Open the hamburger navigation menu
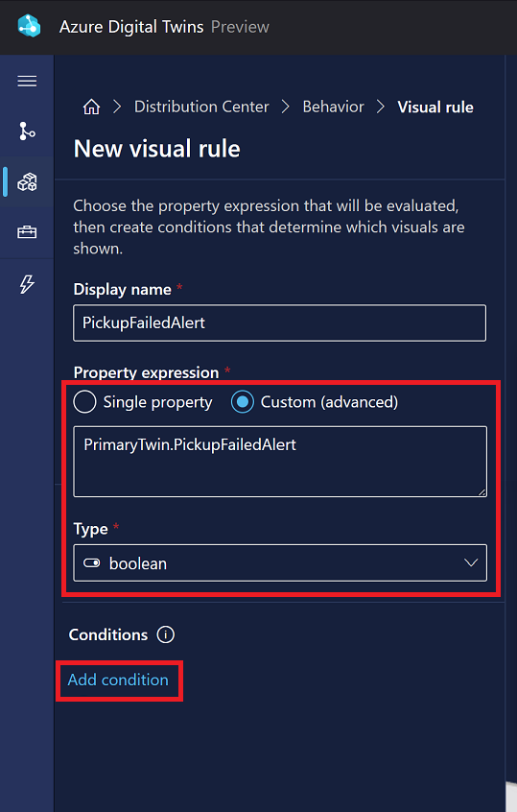The width and height of the screenshot is (517, 812). (27, 82)
